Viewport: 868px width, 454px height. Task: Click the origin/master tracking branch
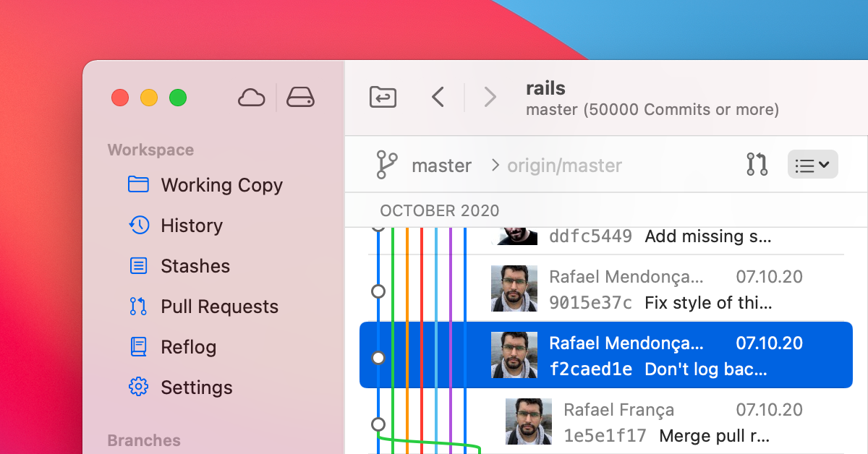(x=563, y=166)
